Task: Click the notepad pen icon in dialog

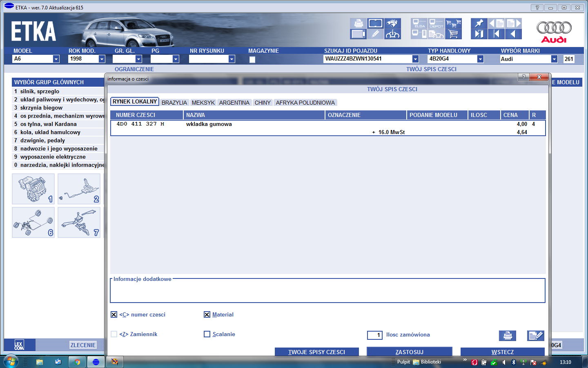Action: (535, 336)
